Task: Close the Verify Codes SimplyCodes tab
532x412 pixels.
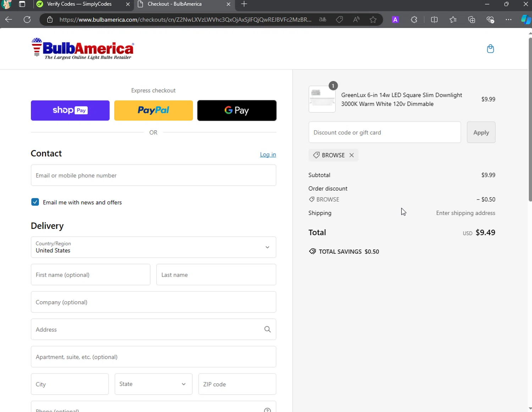Action: click(x=128, y=4)
